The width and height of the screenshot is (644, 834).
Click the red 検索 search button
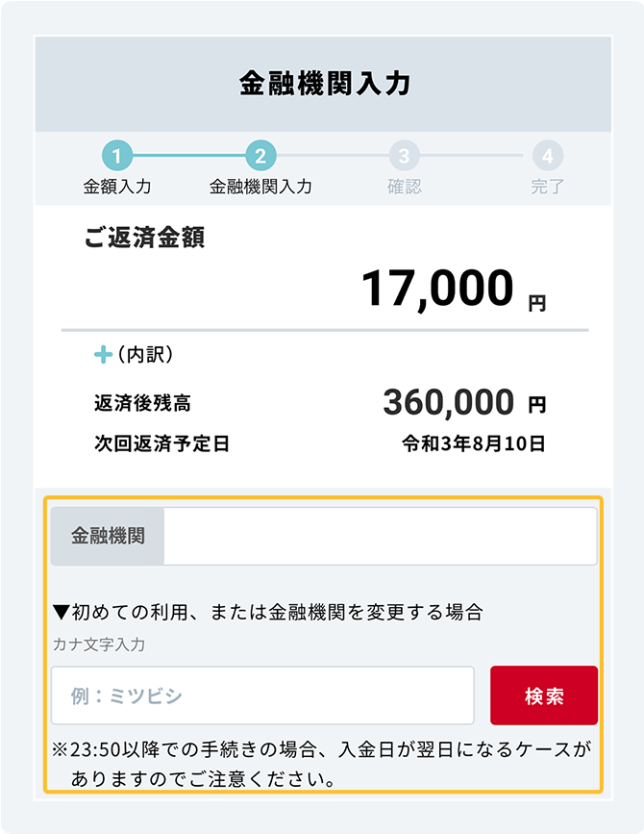544,695
